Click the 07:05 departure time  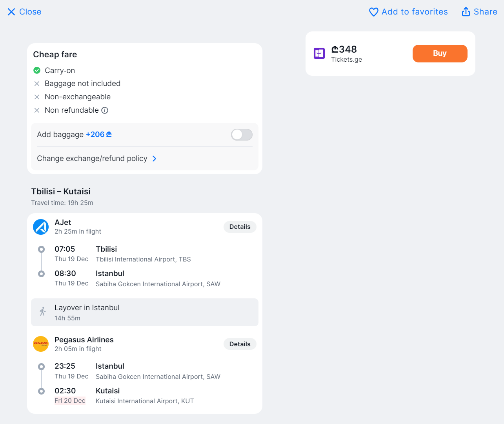click(65, 249)
